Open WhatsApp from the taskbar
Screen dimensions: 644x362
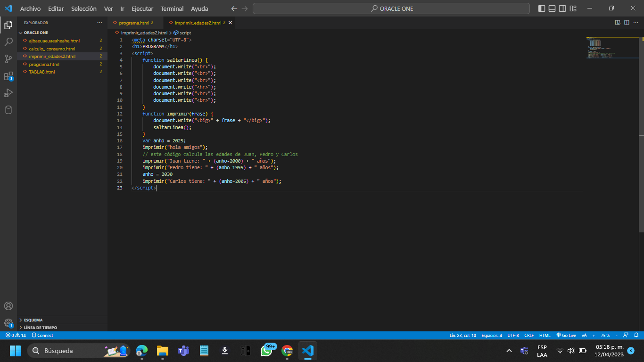tap(267, 351)
